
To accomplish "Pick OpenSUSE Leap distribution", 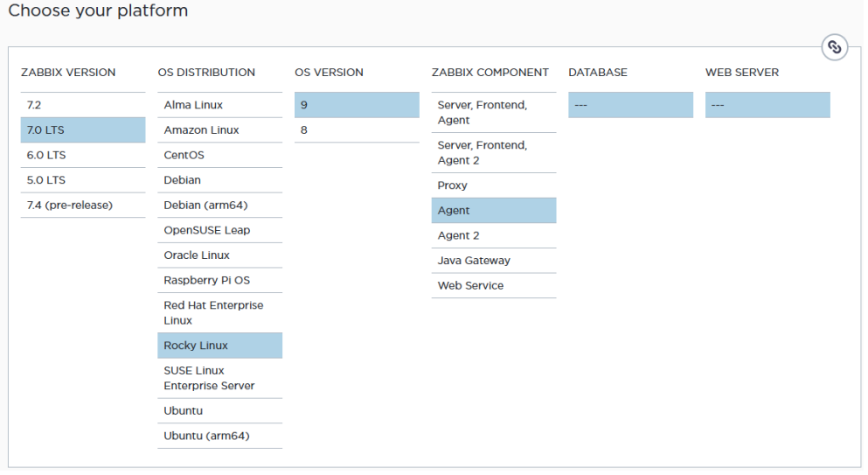I will point(219,230).
